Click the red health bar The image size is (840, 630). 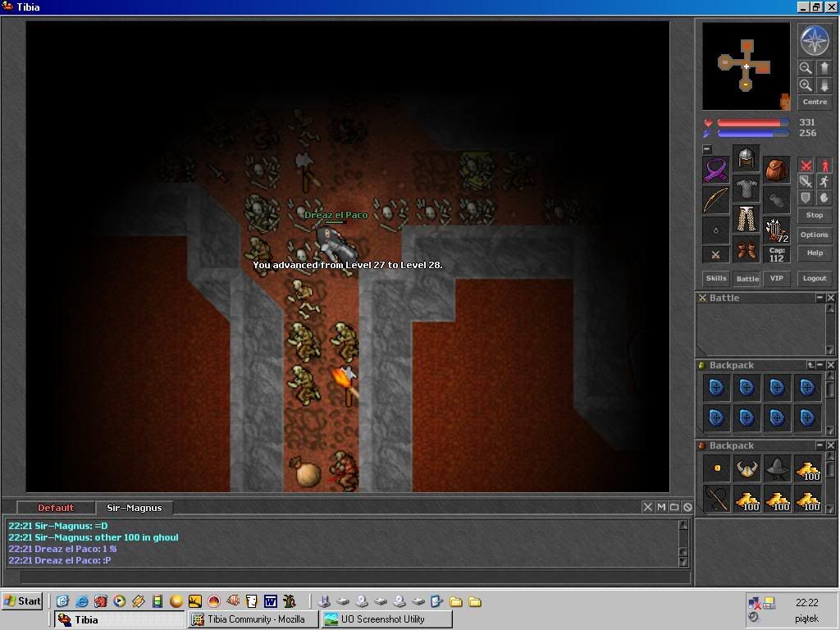[x=753, y=123]
